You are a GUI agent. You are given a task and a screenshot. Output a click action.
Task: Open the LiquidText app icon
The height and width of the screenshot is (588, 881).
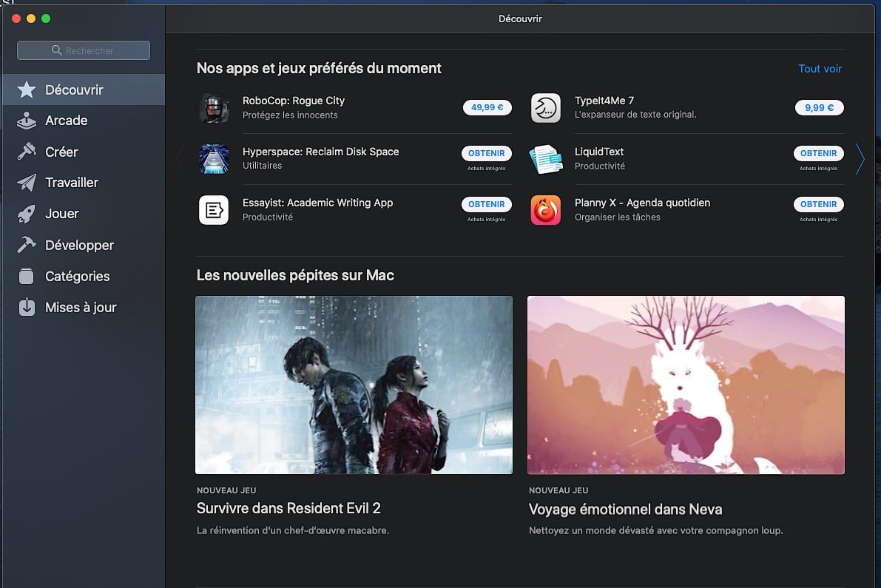(546, 159)
